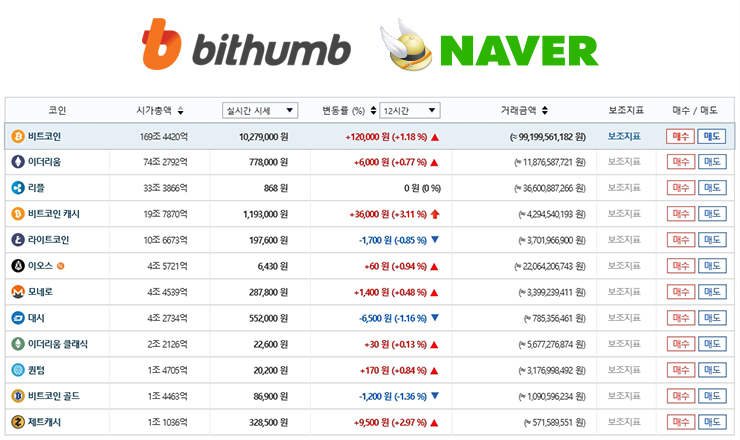The height and width of the screenshot is (440, 740).
Task: Sort by 거래금액 using the arrows
Action: coord(545,110)
